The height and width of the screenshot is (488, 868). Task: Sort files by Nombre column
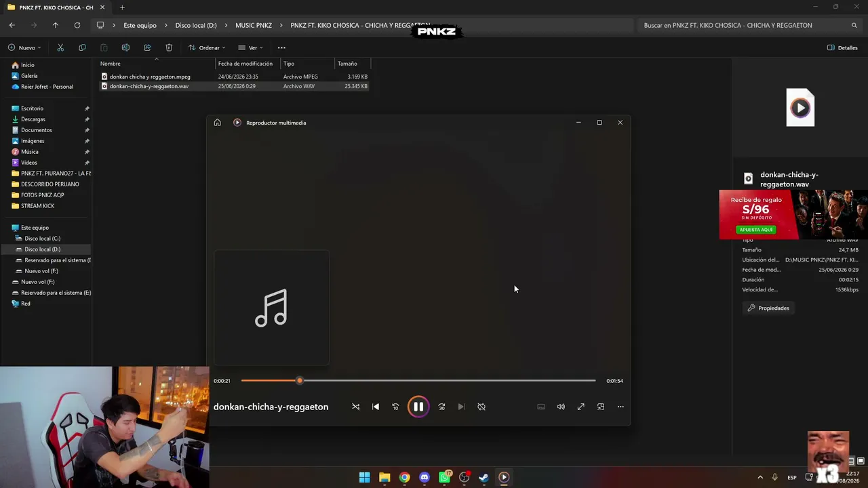click(x=156, y=64)
